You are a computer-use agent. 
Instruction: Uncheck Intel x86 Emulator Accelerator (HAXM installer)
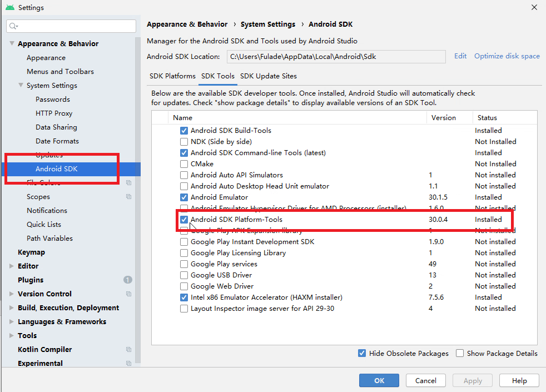coord(184,297)
